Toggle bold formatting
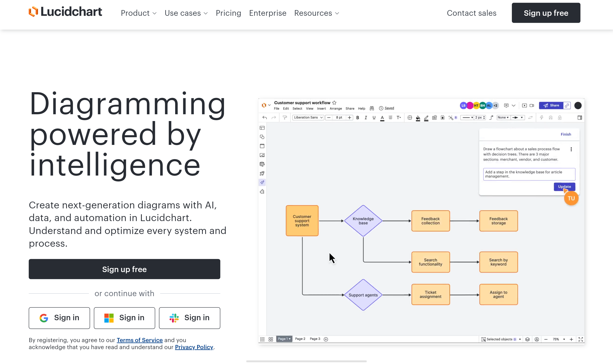Screen dimensions: 613x364 [x=358, y=118]
